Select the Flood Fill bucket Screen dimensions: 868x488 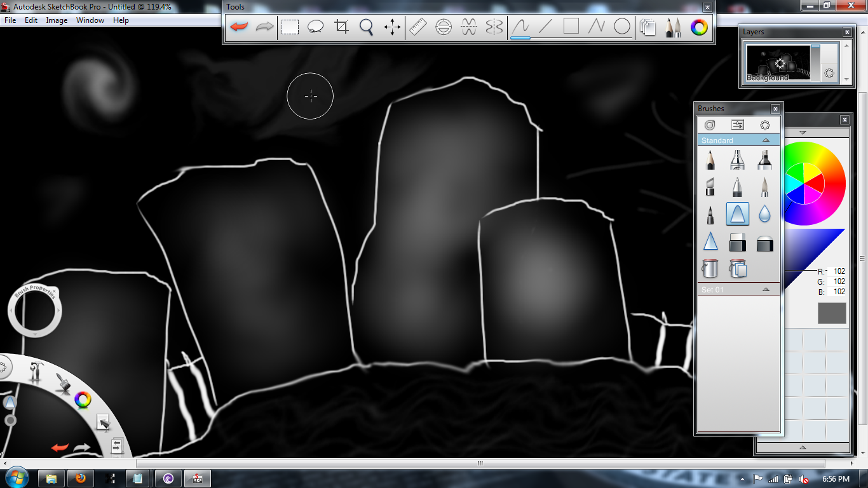710,268
